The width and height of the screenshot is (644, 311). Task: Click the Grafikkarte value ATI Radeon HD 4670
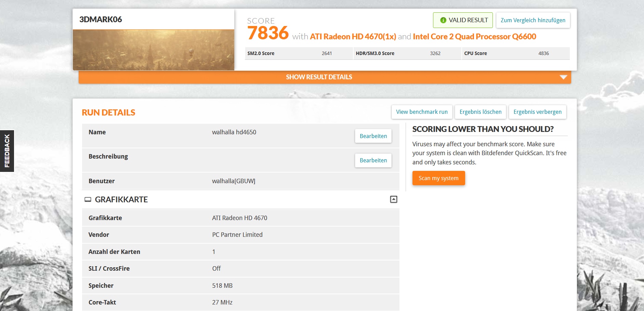point(239,218)
